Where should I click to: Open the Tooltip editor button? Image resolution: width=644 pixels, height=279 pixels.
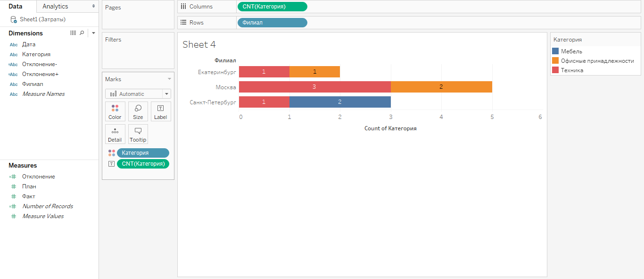pyautogui.click(x=138, y=134)
